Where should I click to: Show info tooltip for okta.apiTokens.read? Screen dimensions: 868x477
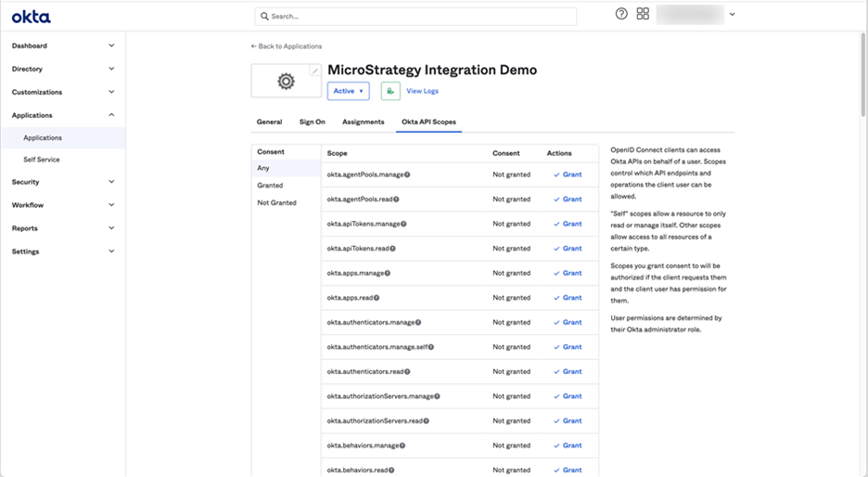click(392, 248)
